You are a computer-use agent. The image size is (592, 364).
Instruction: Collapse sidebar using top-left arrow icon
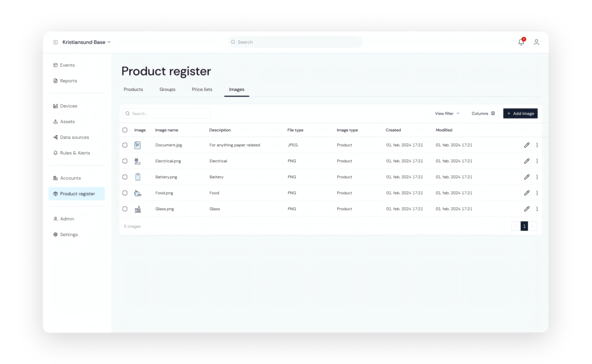pos(55,42)
